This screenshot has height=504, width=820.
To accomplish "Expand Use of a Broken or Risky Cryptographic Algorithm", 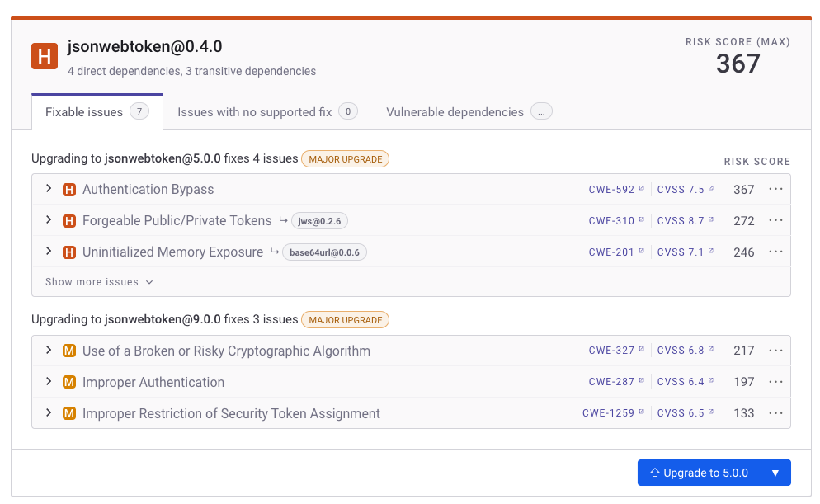I will [x=49, y=351].
